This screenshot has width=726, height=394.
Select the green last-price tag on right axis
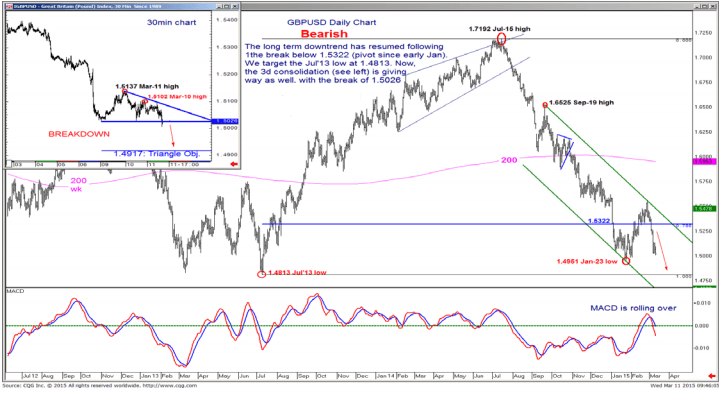pos(704,209)
